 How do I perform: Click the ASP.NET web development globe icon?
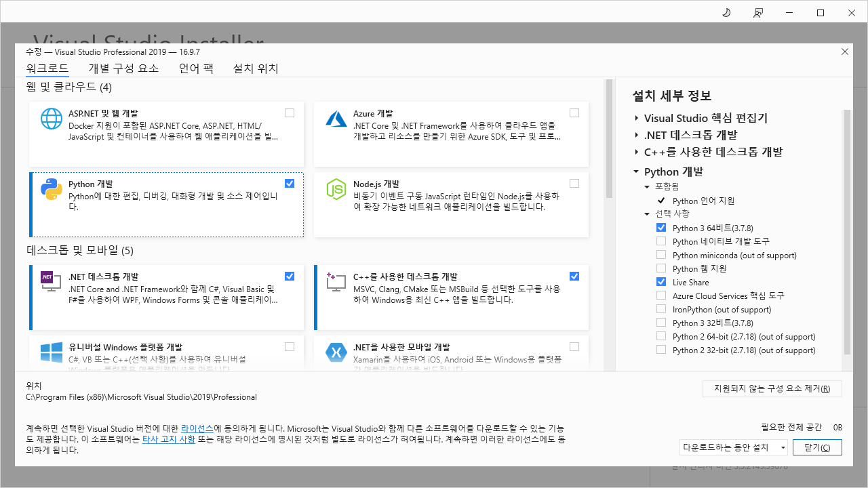[52, 119]
